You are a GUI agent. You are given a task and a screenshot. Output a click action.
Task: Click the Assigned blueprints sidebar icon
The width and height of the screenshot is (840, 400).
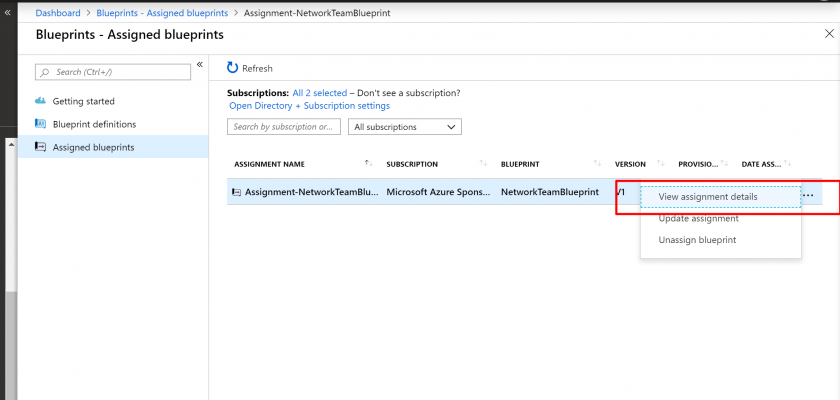(x=41, y=147)
